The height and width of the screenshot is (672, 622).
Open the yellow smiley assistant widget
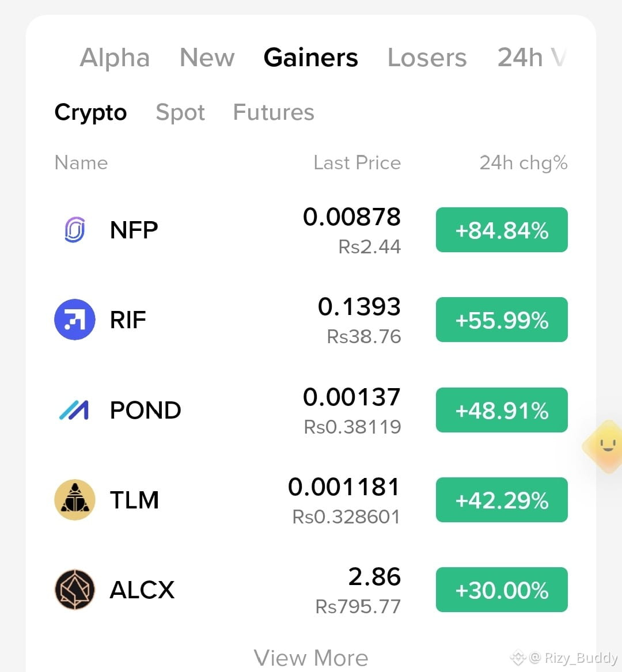(604, 447)
